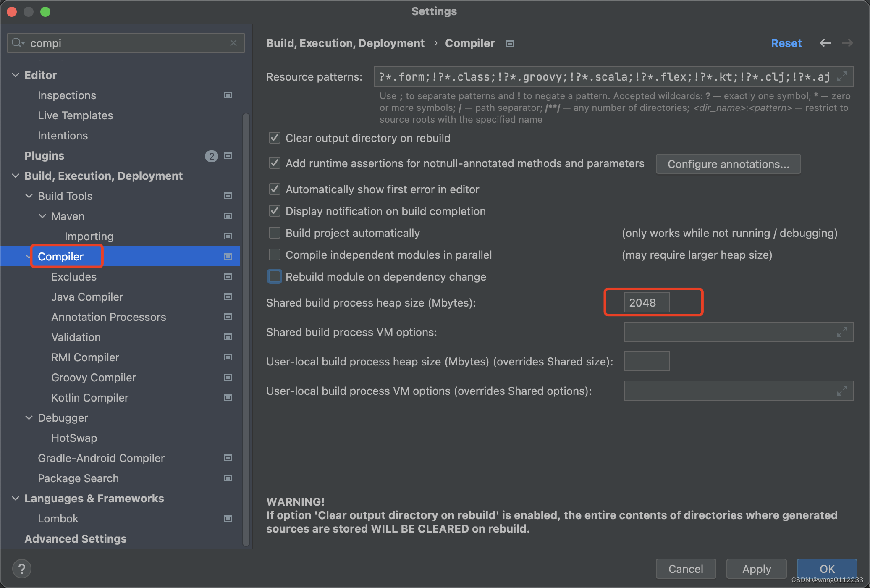870x588 pixels.
Task: Expand Shared build process VM options field
Action: [842, 332]
